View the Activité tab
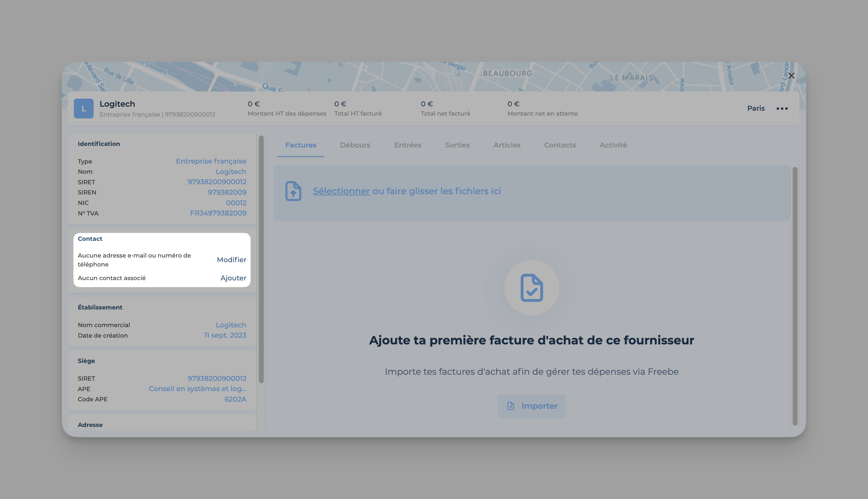The width and height of the screenshot is (868, 499). click(613, 145)
